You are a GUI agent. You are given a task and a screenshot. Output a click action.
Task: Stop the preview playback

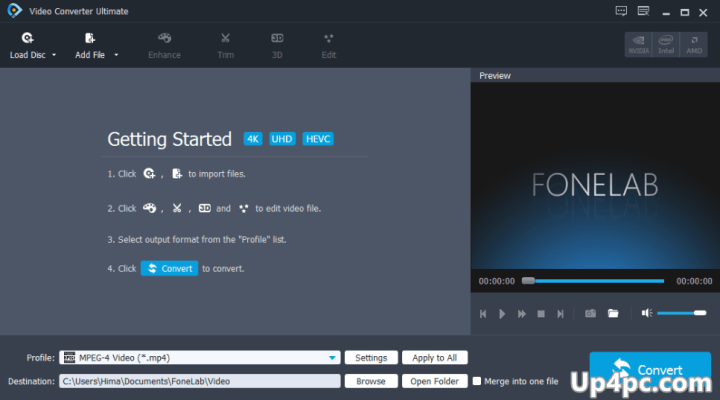[x=541, y=314]
